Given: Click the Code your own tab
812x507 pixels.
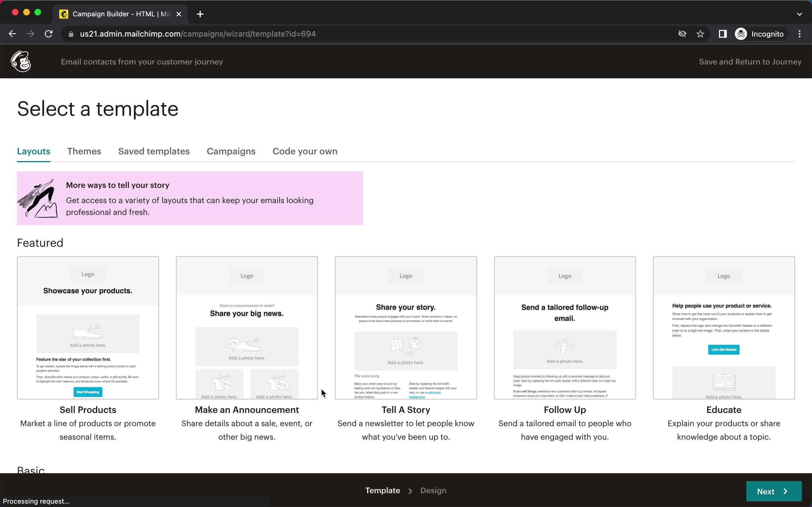Looking at the screenshot, I should tap(304, 151).
